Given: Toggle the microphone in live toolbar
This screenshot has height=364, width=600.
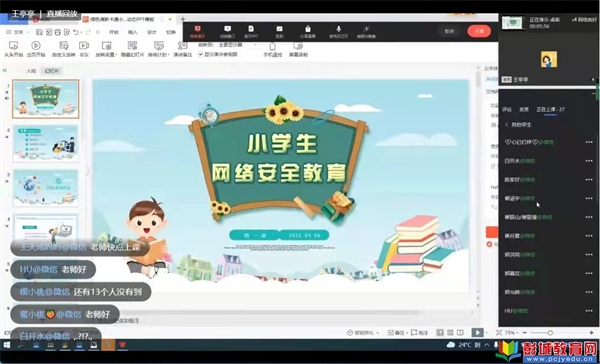Looking at the screenshot, I should [339, 29].
